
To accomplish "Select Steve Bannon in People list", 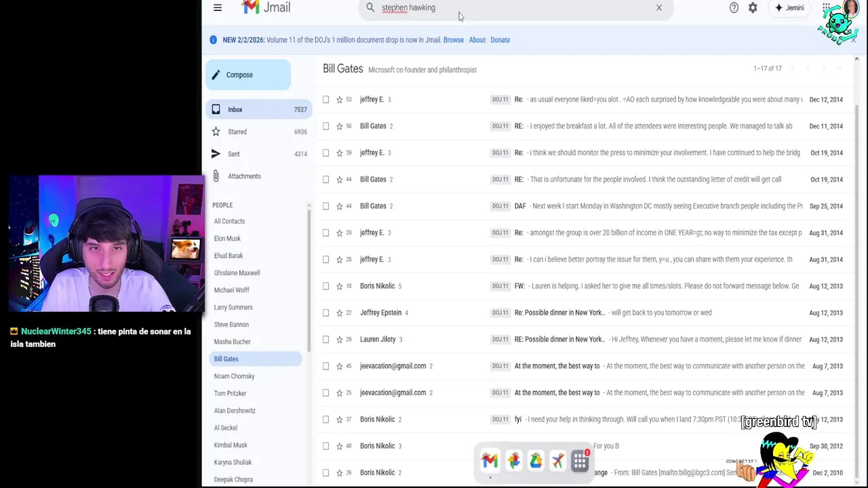I will pos(231,325).
